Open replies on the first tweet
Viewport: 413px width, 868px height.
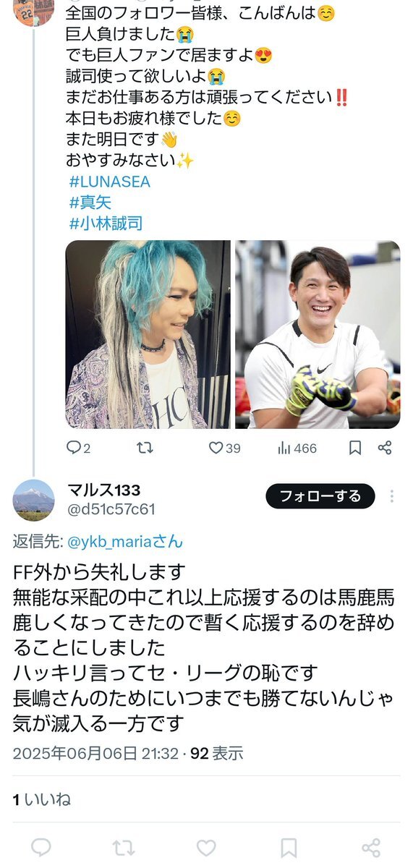point(78,448)
